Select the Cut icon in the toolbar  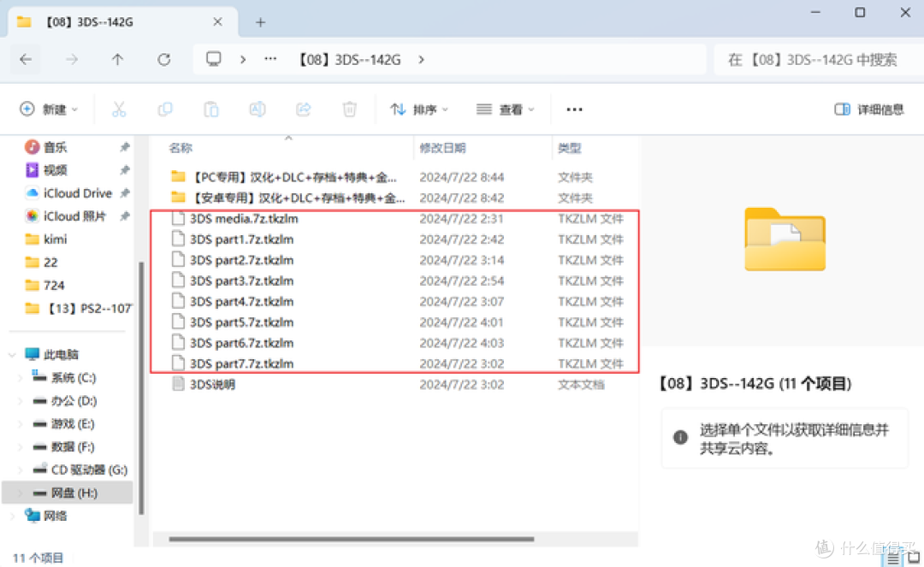click(x=118, y=109)
